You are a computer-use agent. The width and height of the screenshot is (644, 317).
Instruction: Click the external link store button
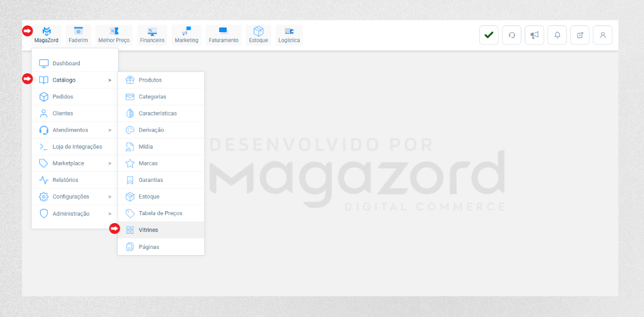(580, 35)
